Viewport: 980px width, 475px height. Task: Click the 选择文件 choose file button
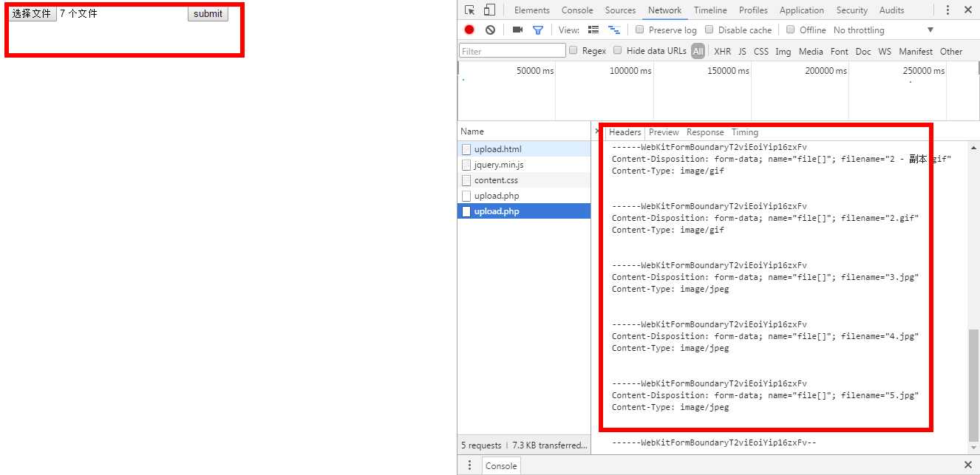(32, 13)
